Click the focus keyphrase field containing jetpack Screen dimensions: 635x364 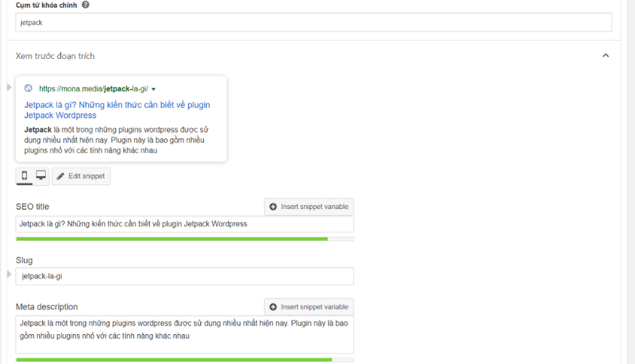[x=313, y=23]
